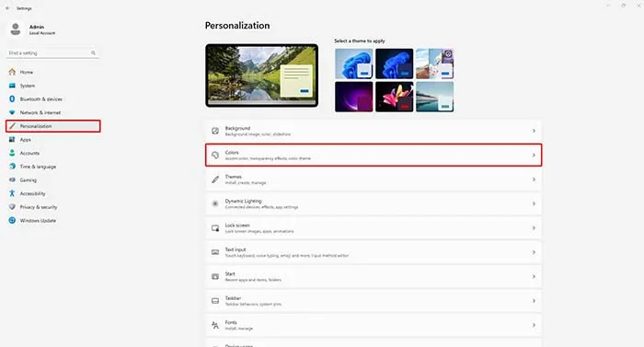This screenshot has width=644, height=347.
Task: Click the Time & language globe icon
Action: click(12, 167)
